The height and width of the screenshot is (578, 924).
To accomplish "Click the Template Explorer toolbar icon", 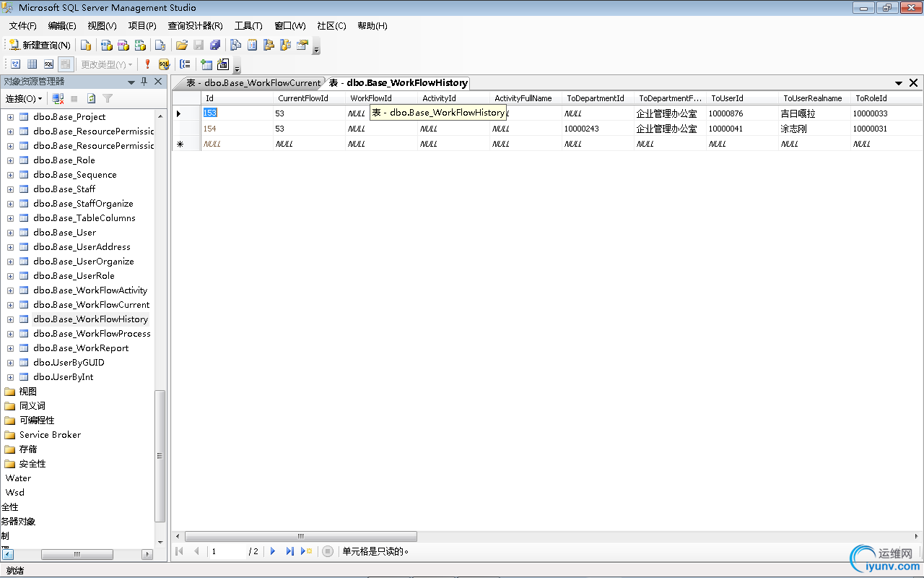I will point(286,46).
